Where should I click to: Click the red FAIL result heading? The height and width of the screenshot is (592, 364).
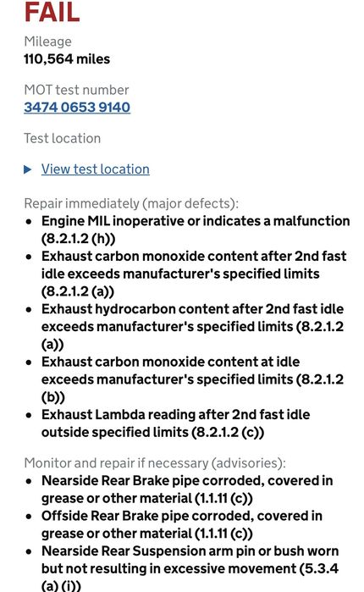(x=52, y=12)
